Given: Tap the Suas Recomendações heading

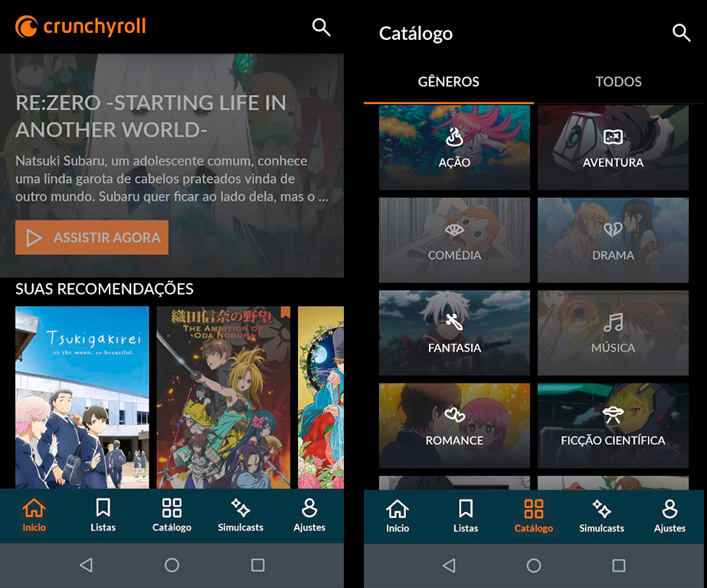Looking at the screenshot, I should [x=105, y=289].
